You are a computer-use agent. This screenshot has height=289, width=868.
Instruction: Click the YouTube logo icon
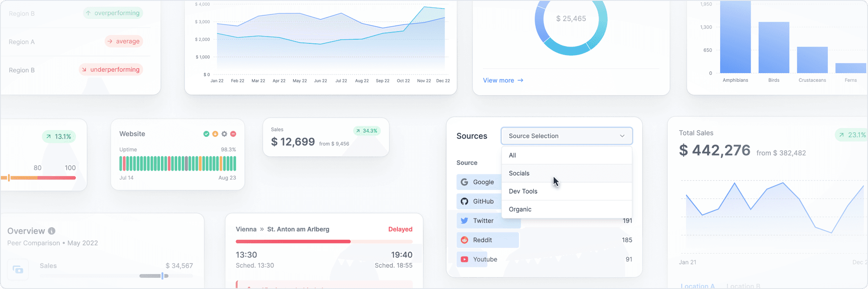click(464, 259)
